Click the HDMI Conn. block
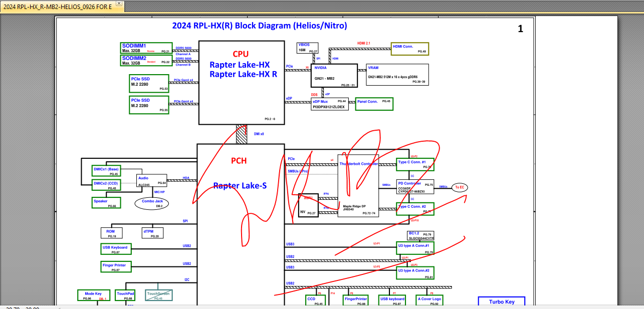This screenshot has height=309, width=644. click(409, 49)
